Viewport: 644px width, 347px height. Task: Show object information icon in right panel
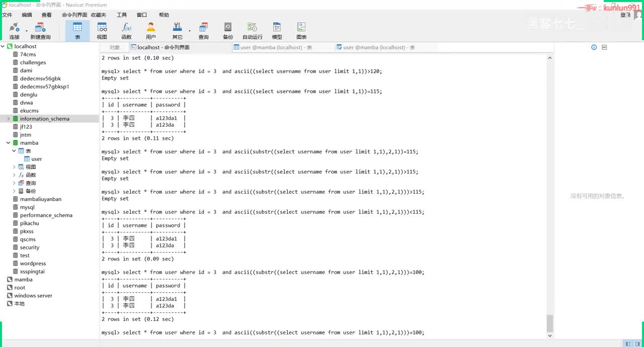tap(594, 47)
